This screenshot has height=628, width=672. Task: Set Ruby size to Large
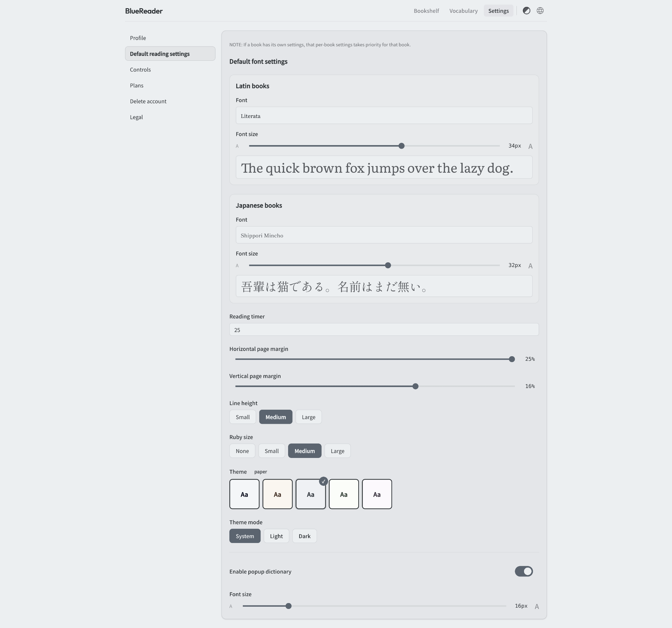337,451
